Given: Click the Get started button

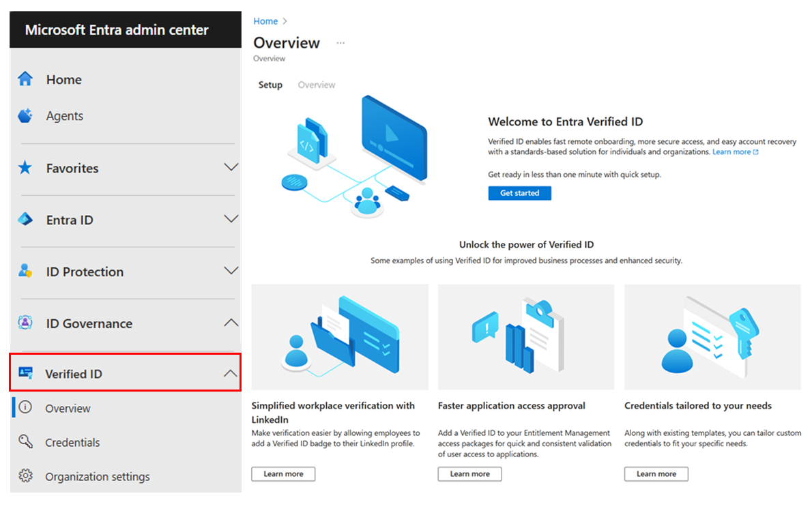Looking at the screenshot, I should (519, 192).
